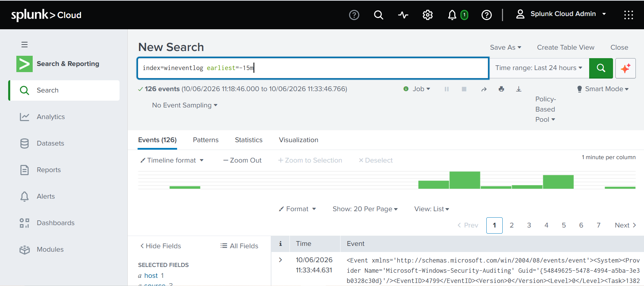The width and height of the screenshot is (644, 286).
Task: Select the rightmost timeline bar
Action: click(620, 187)
